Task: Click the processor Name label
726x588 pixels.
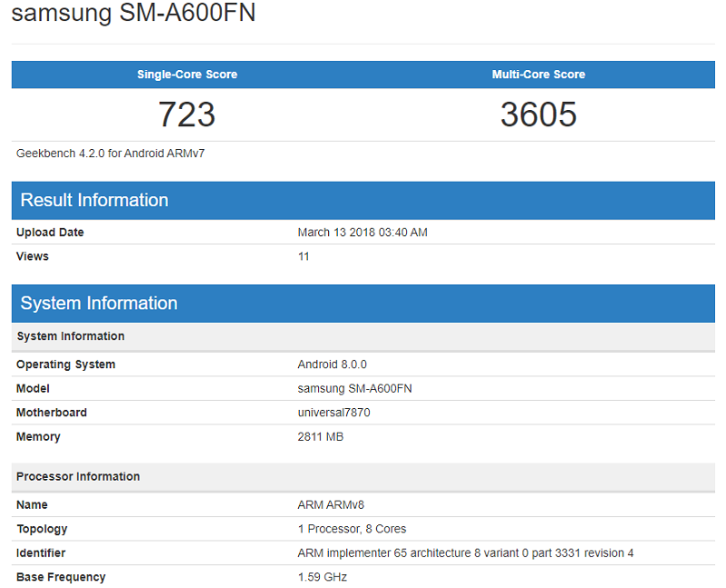Action: click(x=32, y=504)
